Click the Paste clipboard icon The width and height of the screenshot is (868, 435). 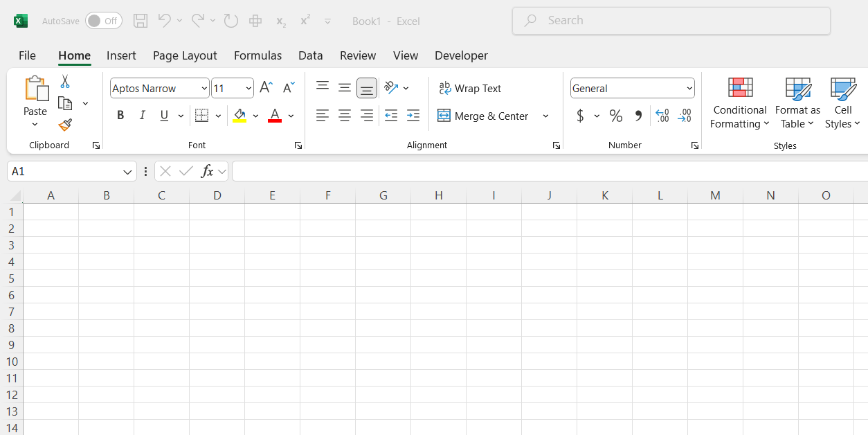pyautogui.click(x=36, y=89)
